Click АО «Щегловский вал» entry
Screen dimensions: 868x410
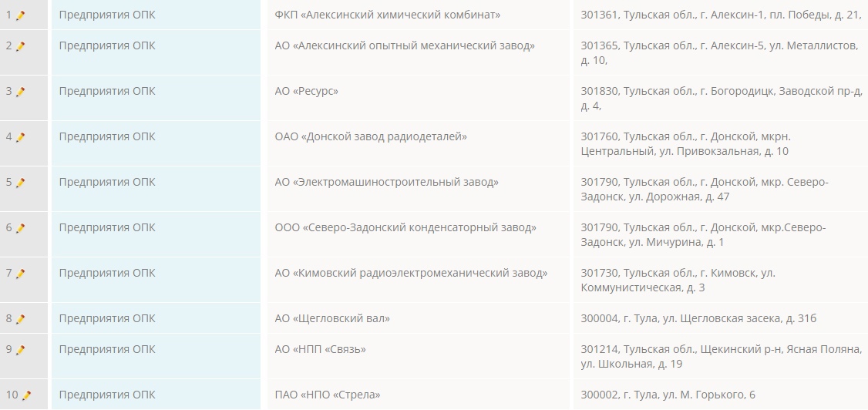332,318
